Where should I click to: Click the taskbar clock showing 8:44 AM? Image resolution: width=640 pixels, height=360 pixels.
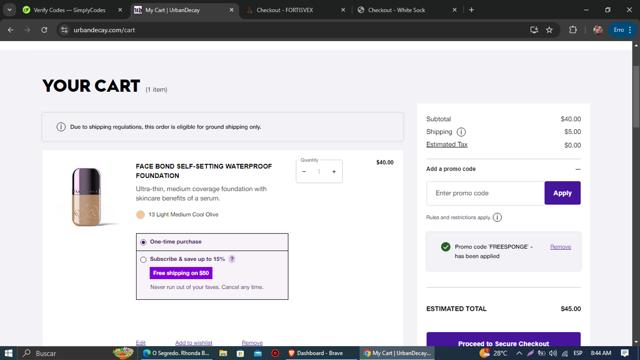coord(601,353)
